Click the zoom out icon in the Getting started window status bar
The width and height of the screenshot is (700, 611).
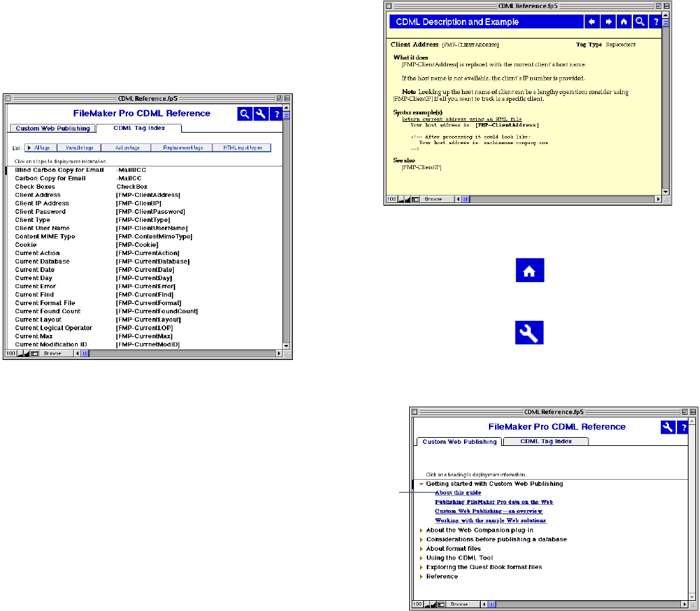[427, 604]
